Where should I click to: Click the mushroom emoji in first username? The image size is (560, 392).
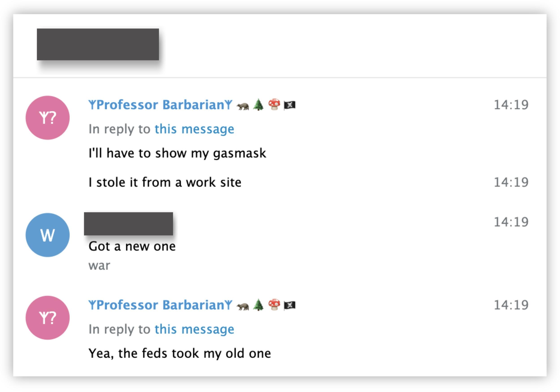click(x=274, y=105)
